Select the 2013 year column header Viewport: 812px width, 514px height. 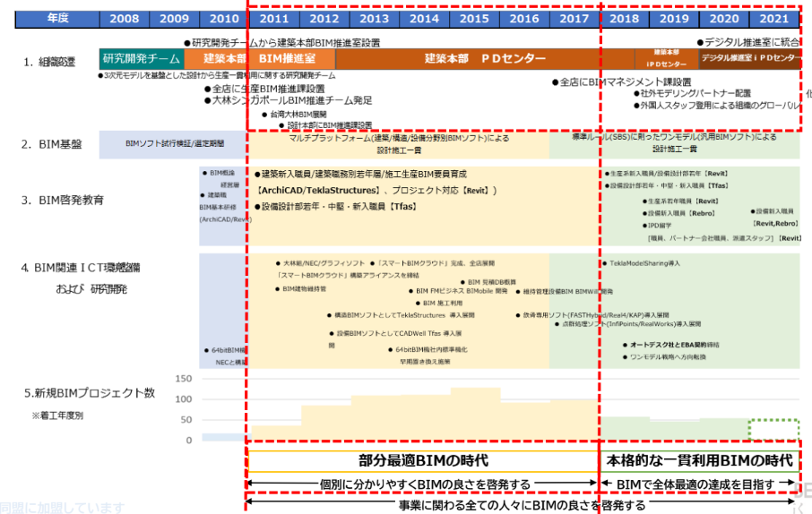click(374, 19)
